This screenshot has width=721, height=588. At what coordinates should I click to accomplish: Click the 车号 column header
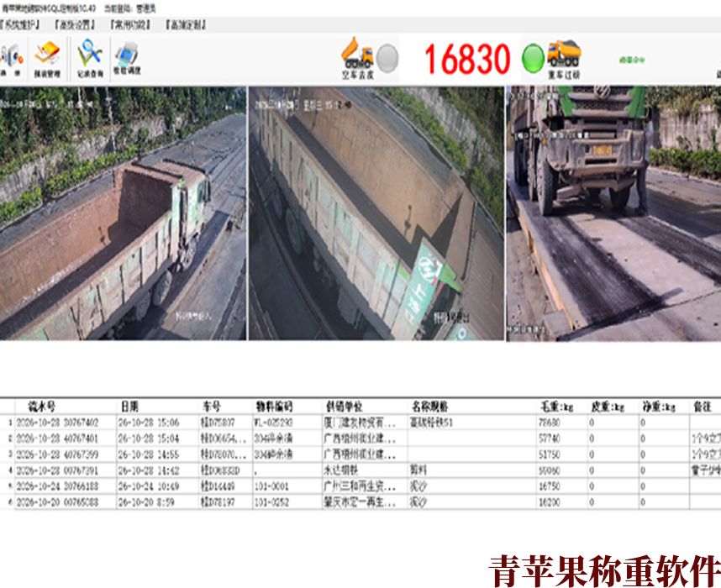212,407
